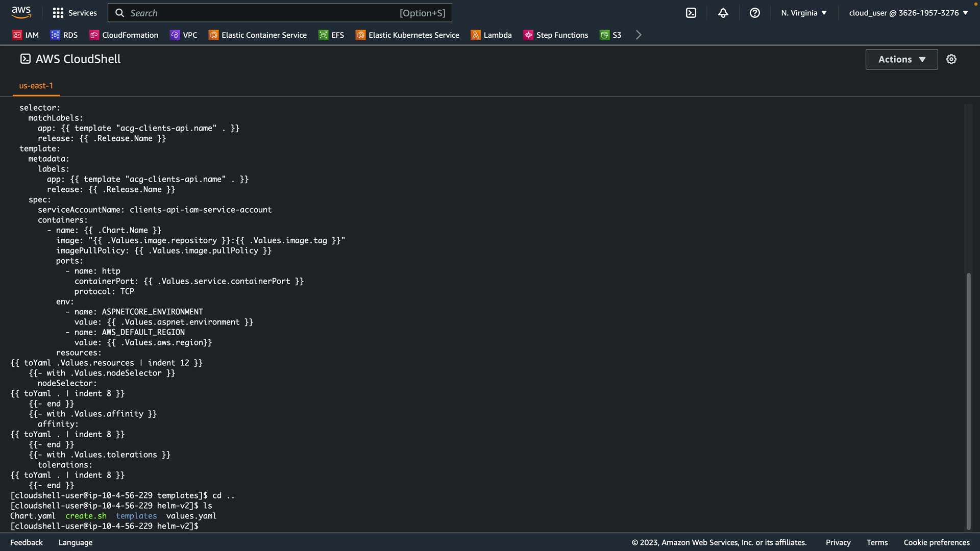Open the S3 favorites shortcut
980x551 pixels.
point(610,35)
